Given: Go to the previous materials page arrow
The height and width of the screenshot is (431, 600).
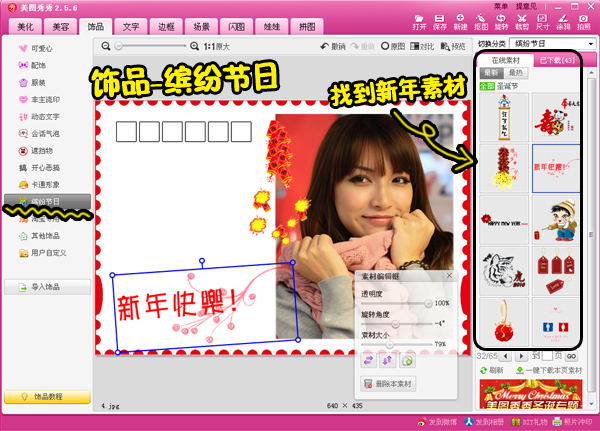Looking at the screenshot, I should click(x=505, y=356).
